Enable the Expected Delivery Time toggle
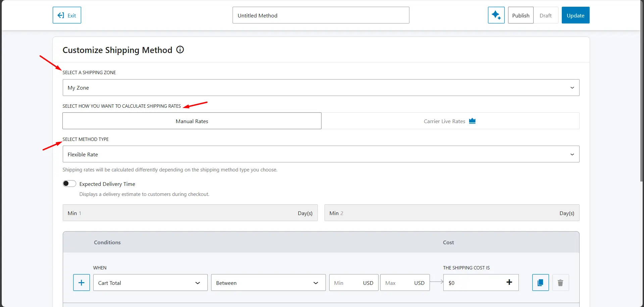644x307 pixels. (69, 184)
